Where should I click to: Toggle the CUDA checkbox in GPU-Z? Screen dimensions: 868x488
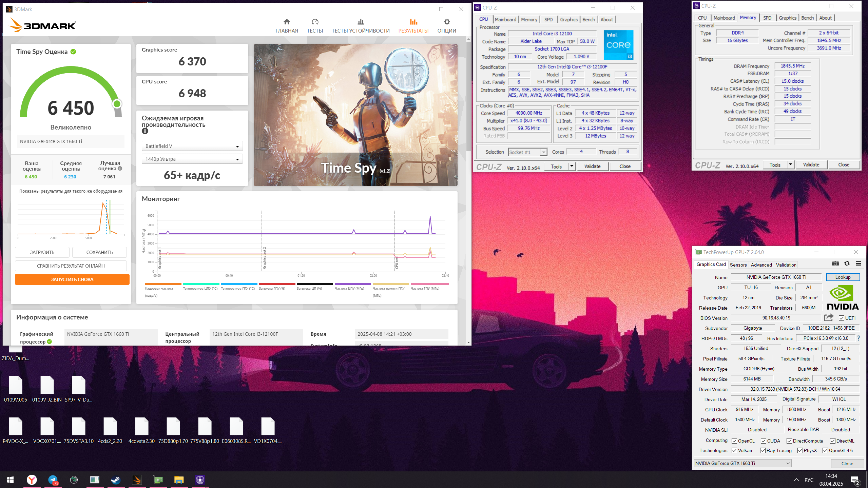pyautogui.click(x=764, y=441)
